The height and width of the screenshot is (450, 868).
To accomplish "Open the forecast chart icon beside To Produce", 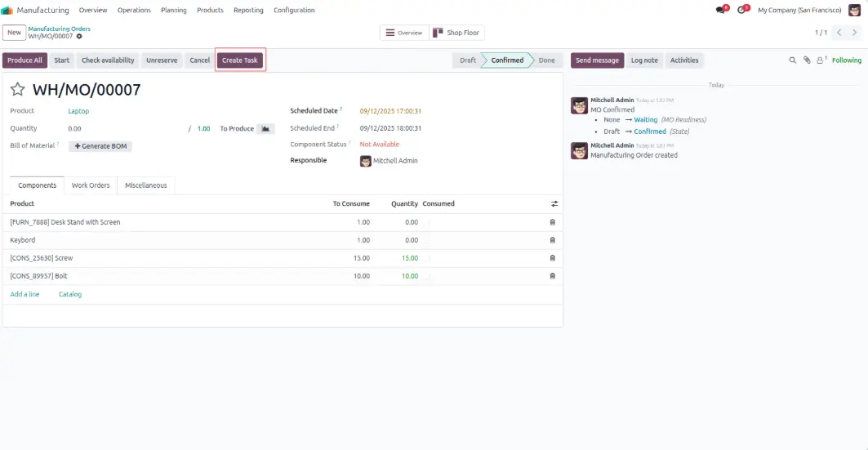I will coord(265,129).
